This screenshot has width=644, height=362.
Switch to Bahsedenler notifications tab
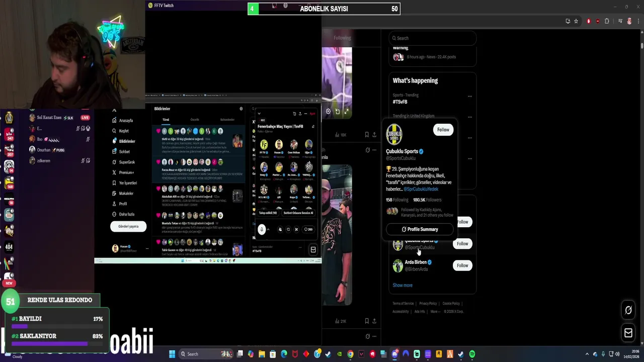227,120
